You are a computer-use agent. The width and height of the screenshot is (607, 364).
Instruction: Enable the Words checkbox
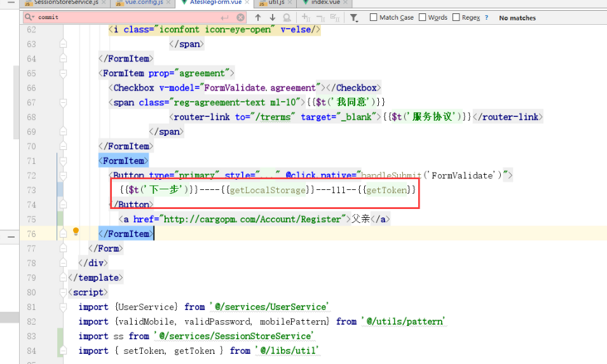(423, 17)
